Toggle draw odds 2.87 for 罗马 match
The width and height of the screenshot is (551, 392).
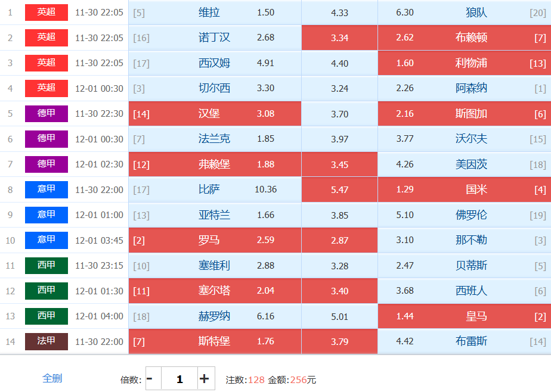click(339, 240)
